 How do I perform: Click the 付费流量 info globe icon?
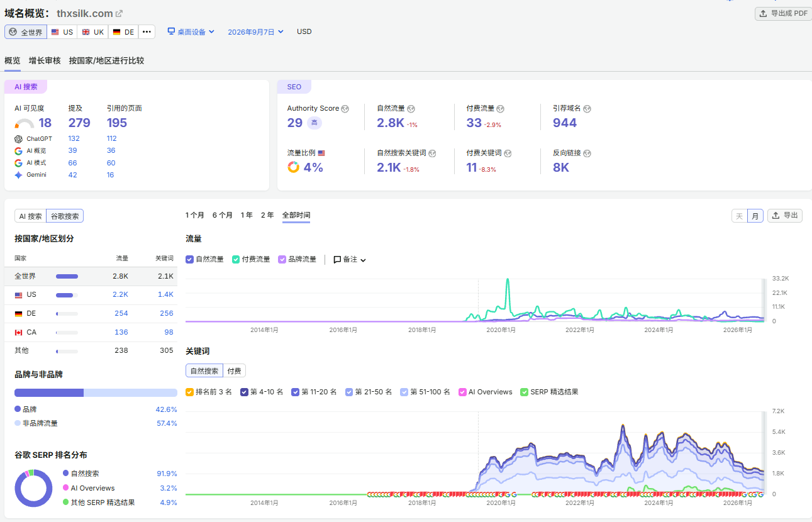(500, 109)
